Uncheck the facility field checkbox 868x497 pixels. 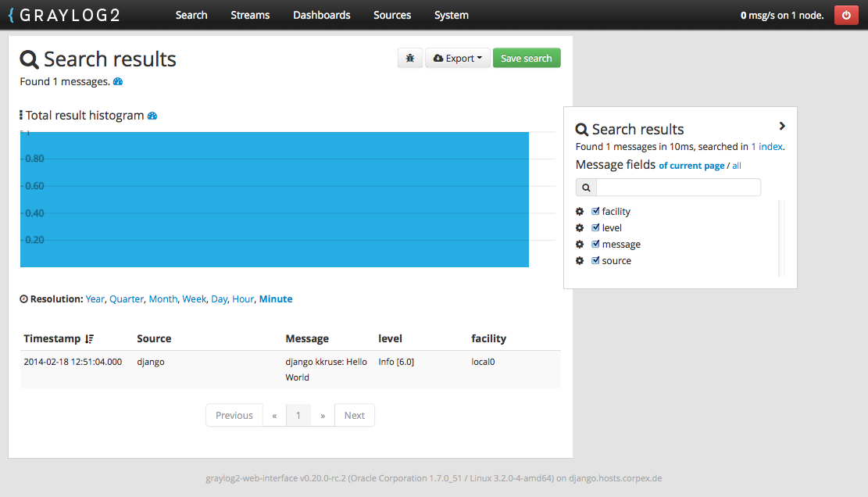pyautogui.click(x=595, y=211)
